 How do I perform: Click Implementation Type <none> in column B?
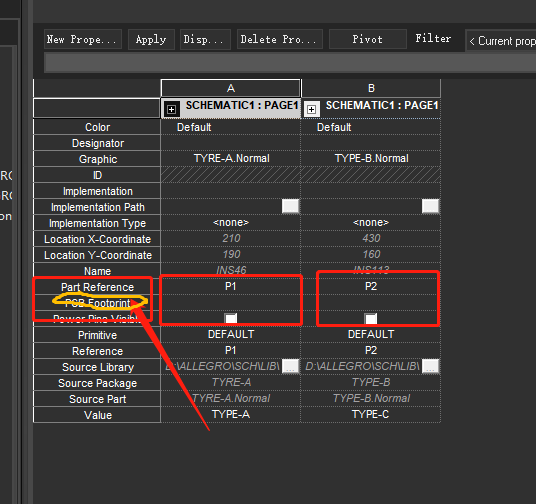click(x=371, y=223)
